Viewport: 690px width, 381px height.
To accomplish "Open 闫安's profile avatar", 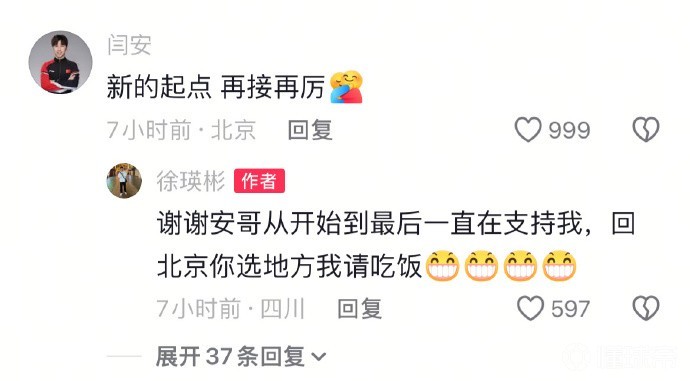I will tap(60, 62).
